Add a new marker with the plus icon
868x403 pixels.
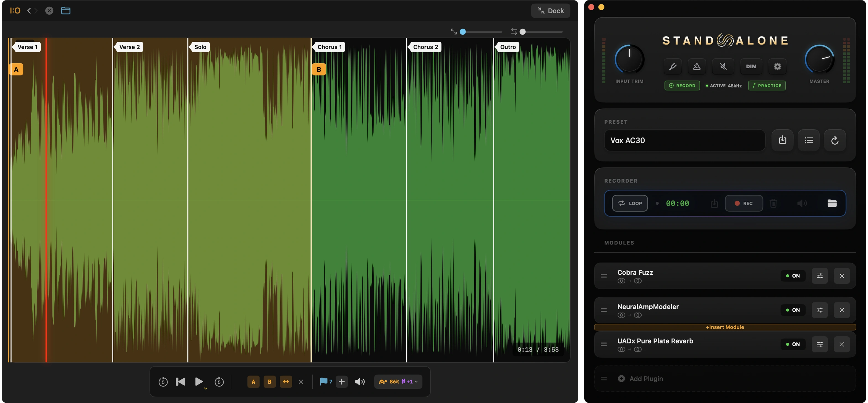click(x=342, y=381)
